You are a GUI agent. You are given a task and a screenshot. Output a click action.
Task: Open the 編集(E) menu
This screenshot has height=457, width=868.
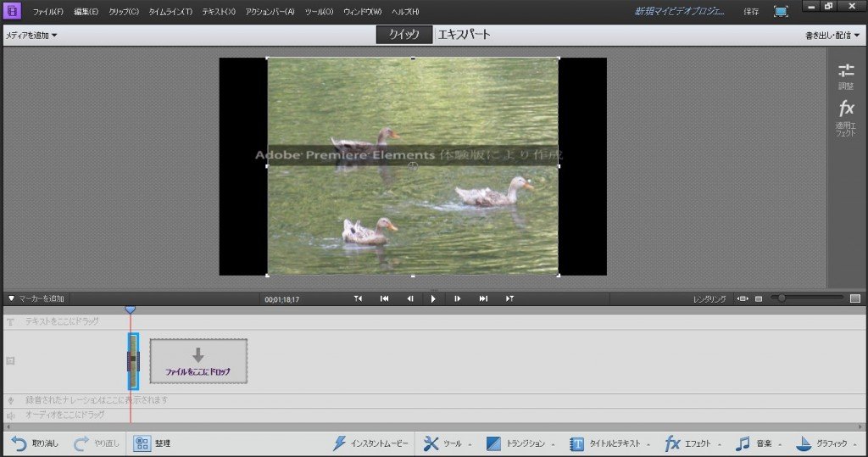coord(86,12)
